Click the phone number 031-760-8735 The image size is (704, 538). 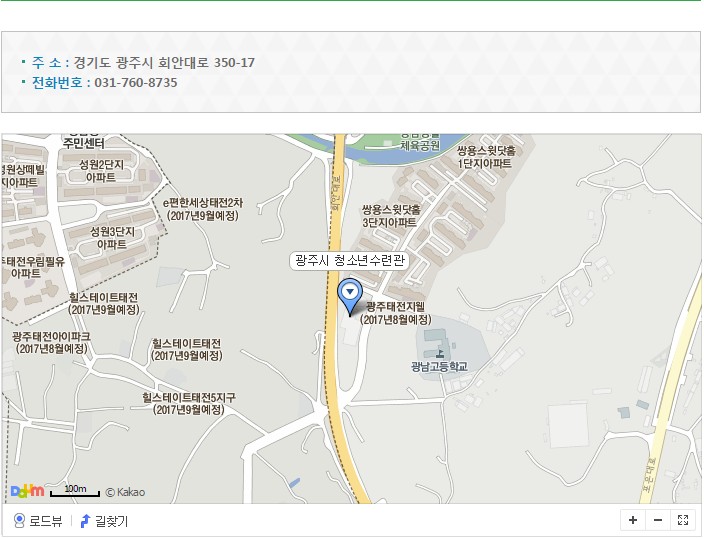click(136, 83)
